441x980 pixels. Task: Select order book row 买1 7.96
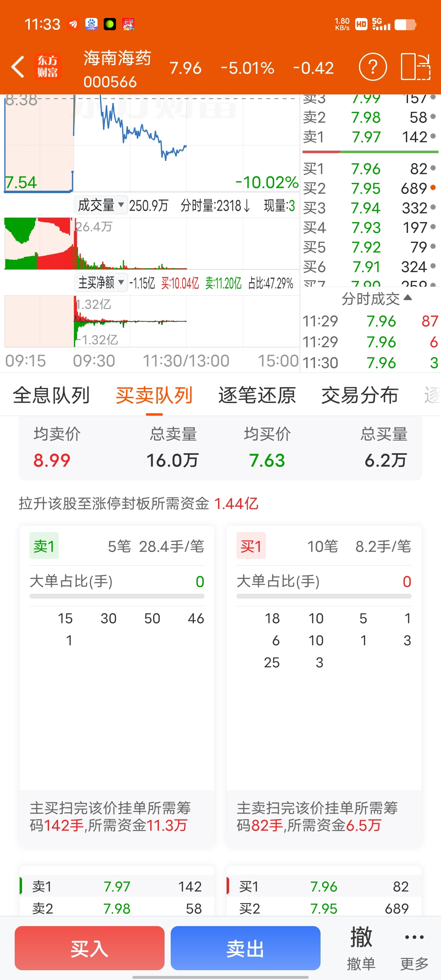tap(370, 169)
